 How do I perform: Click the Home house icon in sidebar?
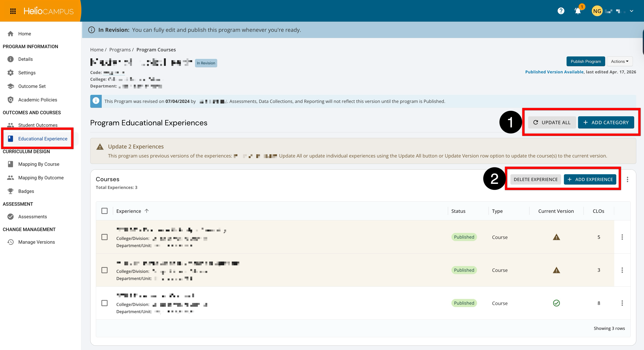pyautogui.click(x=11, y=34)
